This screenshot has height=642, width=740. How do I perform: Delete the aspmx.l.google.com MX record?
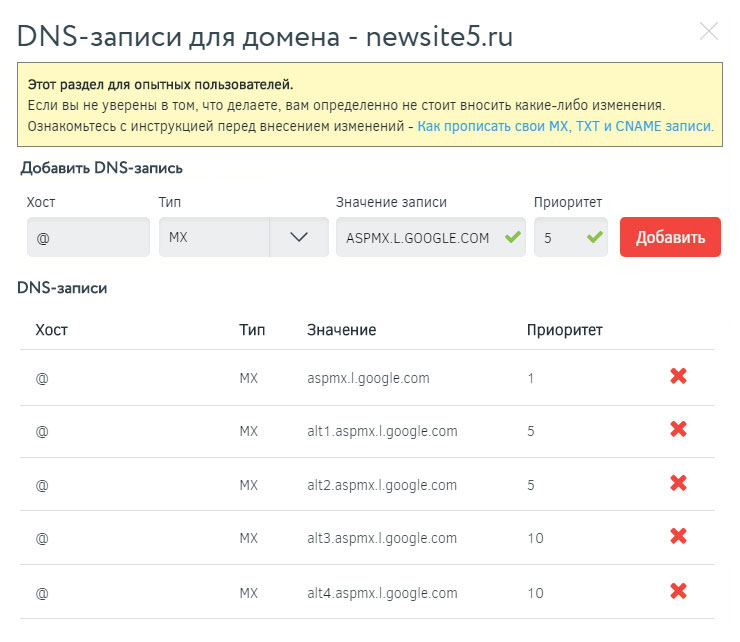[678, 377]
